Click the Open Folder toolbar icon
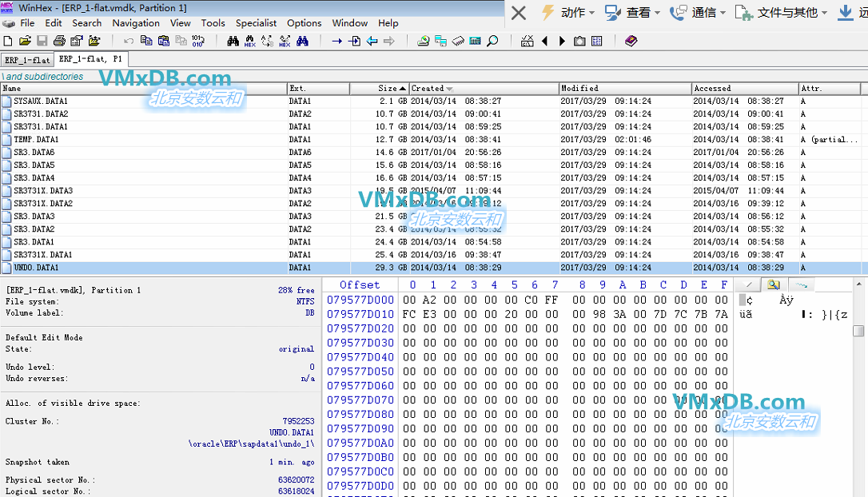The image size is (868, 497). [94, 41]
